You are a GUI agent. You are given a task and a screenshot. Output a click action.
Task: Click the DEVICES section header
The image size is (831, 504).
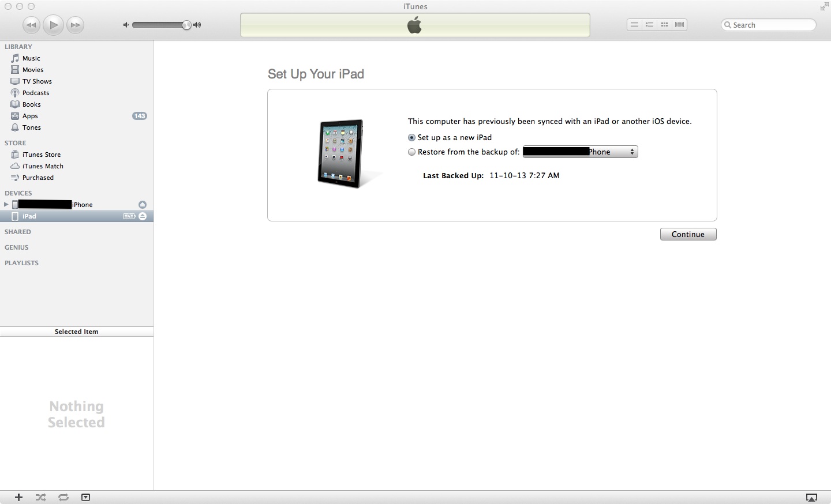18,193
